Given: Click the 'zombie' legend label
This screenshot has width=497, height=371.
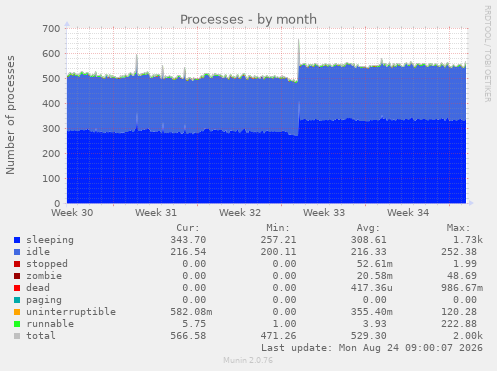Looking at the screenshot, I should coord(44,276).
